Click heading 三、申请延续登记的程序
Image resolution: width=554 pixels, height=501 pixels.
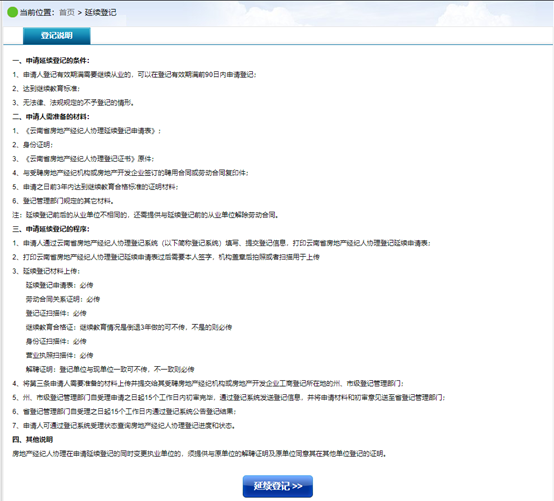[51, 229]
